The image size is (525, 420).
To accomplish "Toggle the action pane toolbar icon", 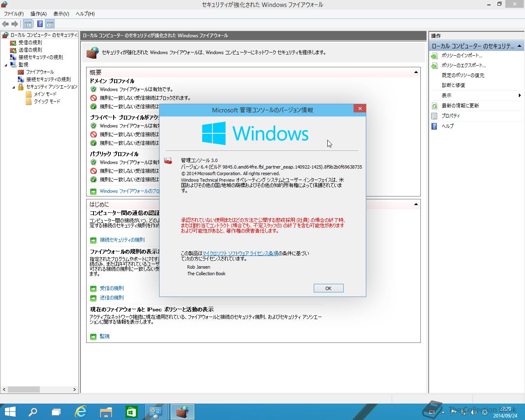I will [50, 24].
